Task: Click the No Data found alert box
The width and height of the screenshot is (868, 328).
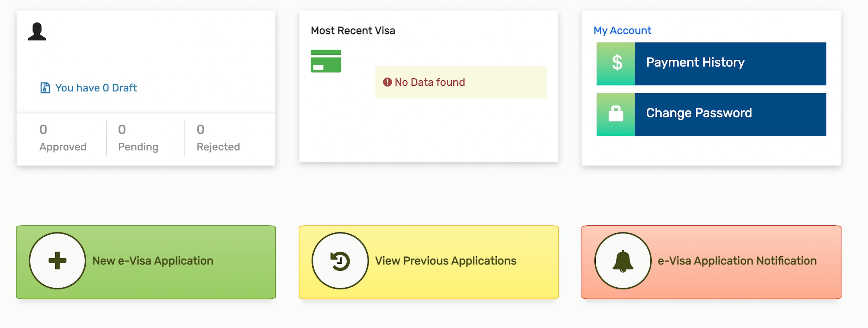Action: pyautogui.click(x=461, y=82)
